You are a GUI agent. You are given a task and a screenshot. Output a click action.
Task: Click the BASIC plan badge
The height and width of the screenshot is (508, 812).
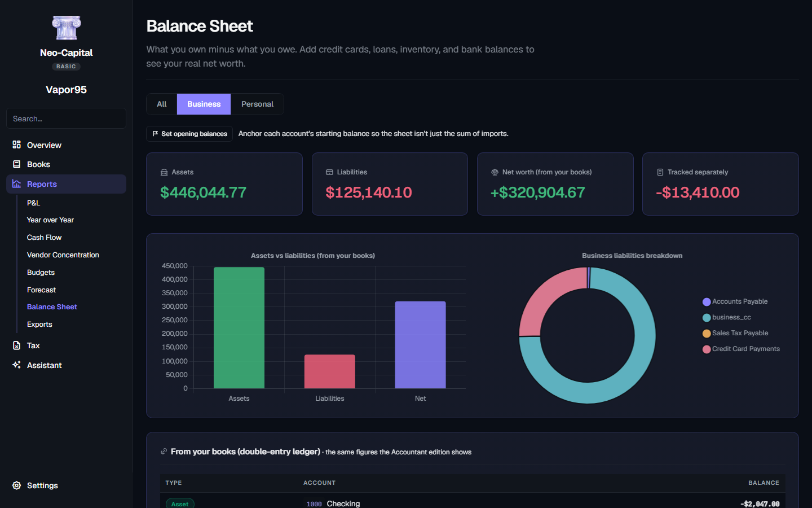click(x=66, y=67)
